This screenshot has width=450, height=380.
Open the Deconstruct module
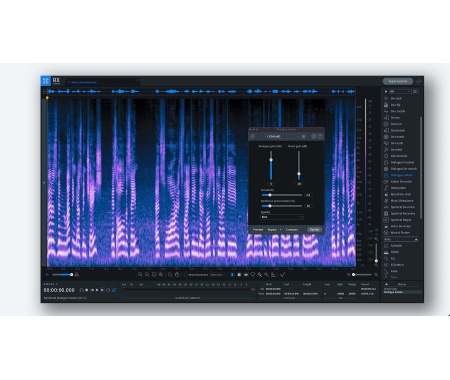[399, 156]
